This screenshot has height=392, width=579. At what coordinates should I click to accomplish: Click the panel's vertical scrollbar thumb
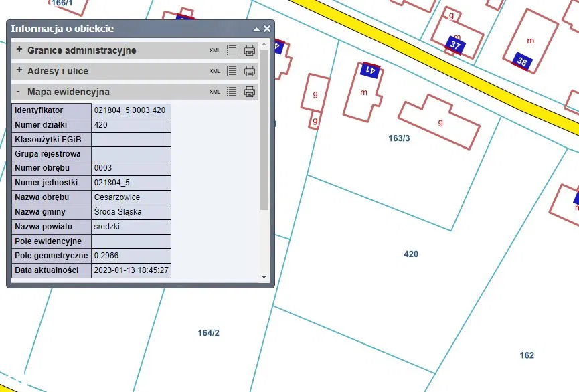tap(264, 127)
